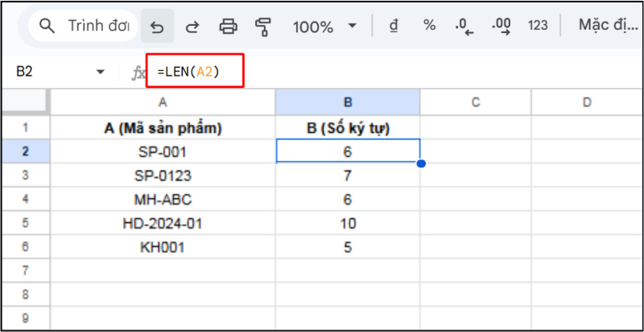
Task: Decrease decimal places
Action: [464, 27]
